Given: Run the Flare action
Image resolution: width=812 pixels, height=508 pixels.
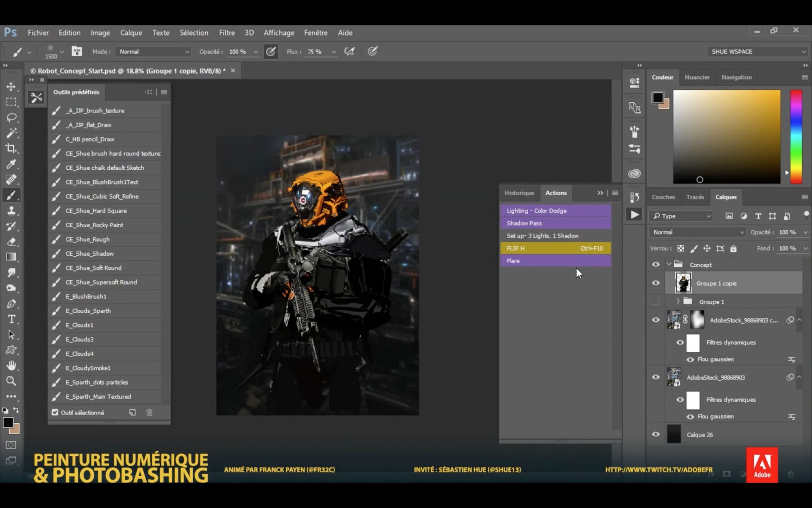Looking at the screenshot, I should 555,261.
